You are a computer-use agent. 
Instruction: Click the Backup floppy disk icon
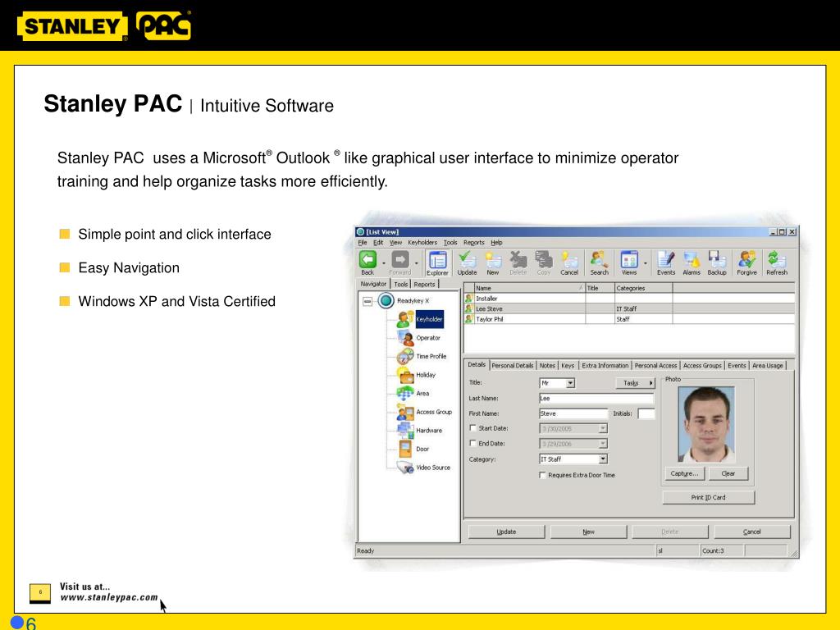[717, 260]
